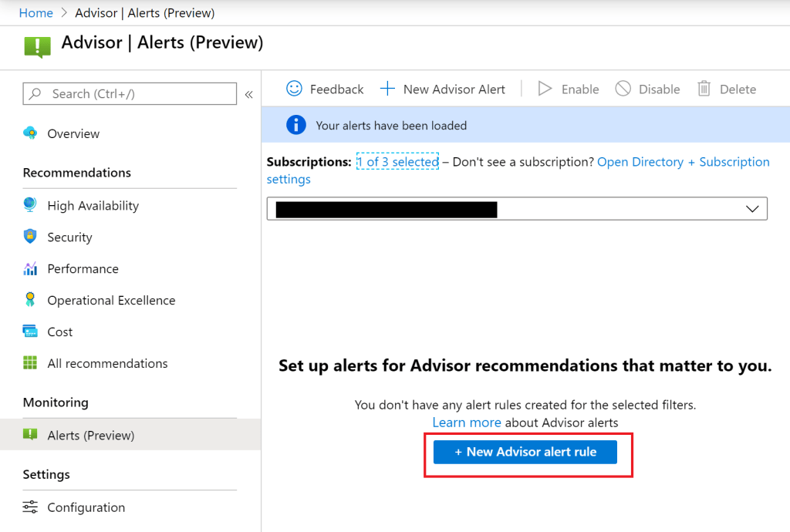This screenshot has height=532, width=790.
Task: Select Overview in the sidebar menu
Action: tap(73, 133)
